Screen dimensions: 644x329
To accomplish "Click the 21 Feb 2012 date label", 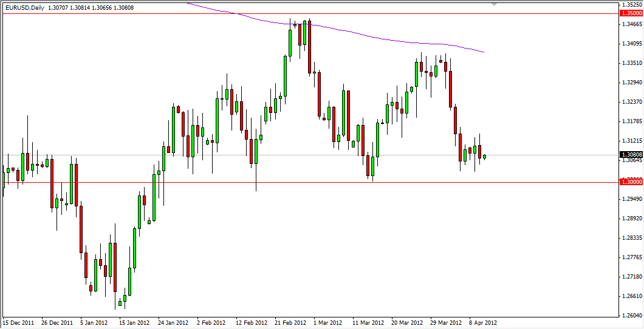I will pos(290,323).
